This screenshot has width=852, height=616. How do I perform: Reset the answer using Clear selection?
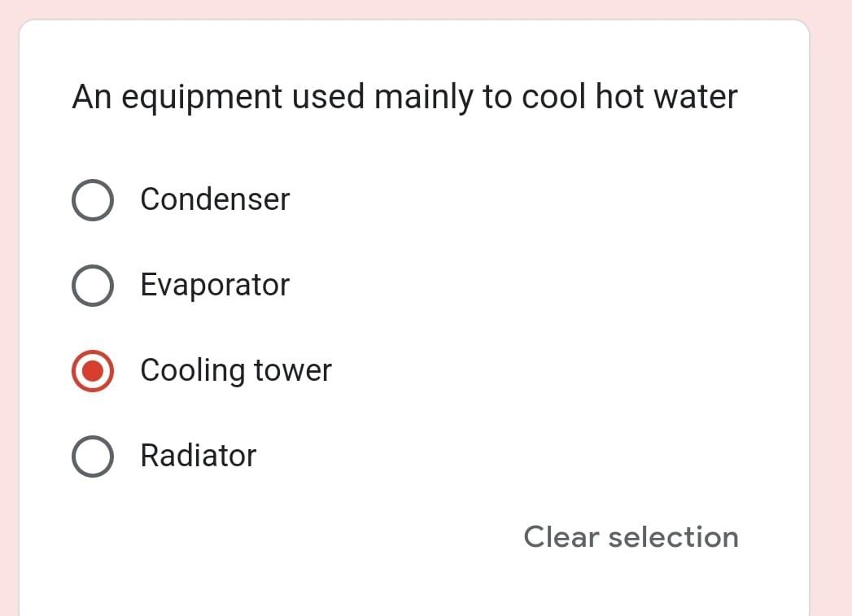631,536
